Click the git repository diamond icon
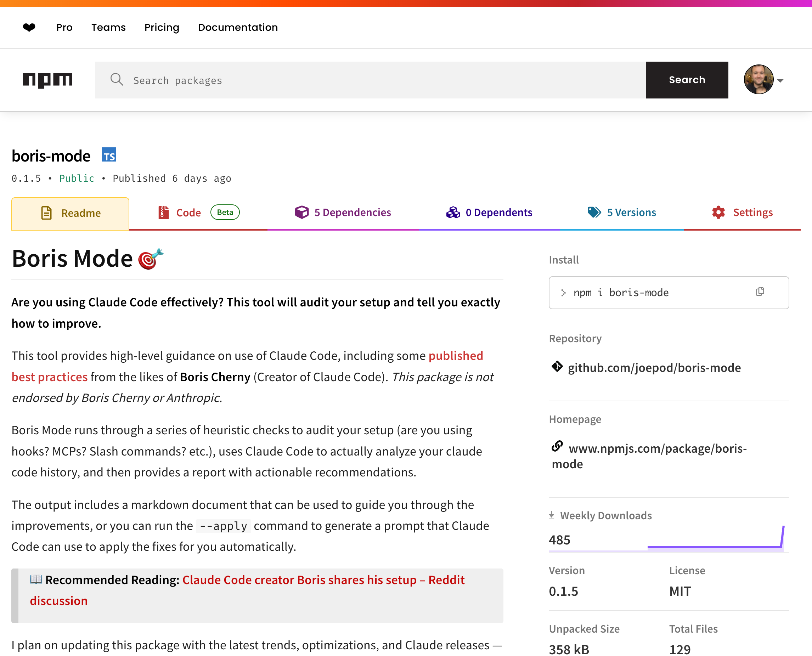This screenshot has width=812, height=656. (x=557, y=367)
